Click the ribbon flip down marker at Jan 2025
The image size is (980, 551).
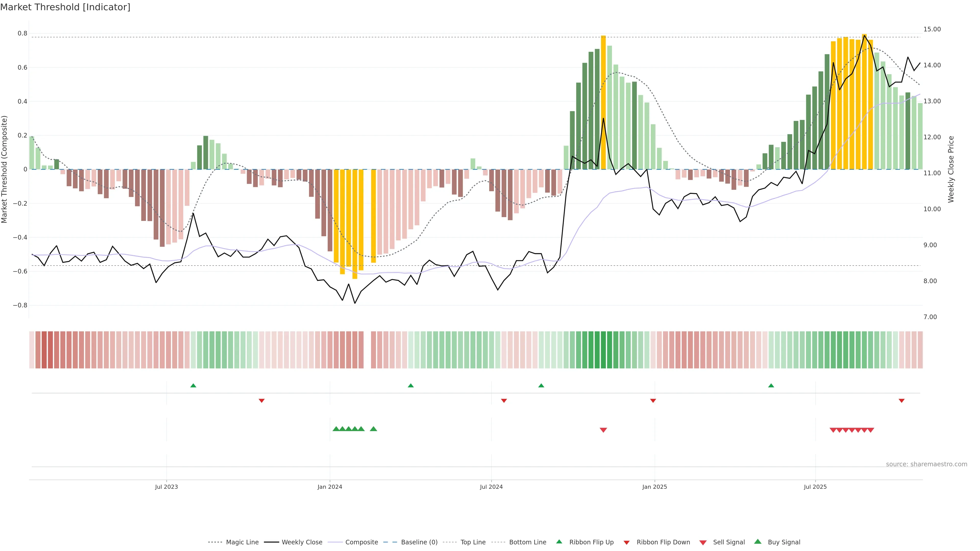pyautogui.click(x=653, y=400)
